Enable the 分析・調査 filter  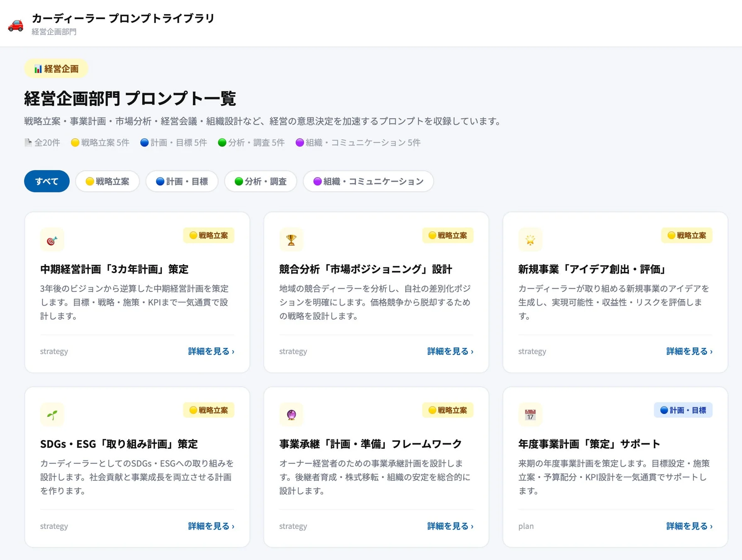click(x=260, y=181)
